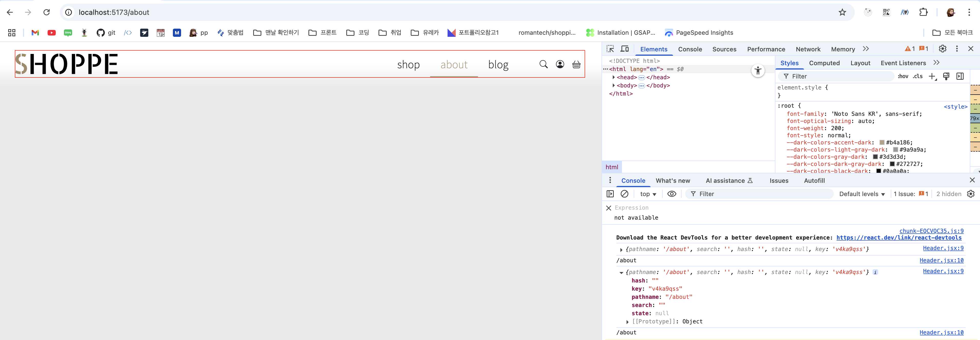Click the blog navigation link
The image size is (980, 340).
click(x=498, y=65)
